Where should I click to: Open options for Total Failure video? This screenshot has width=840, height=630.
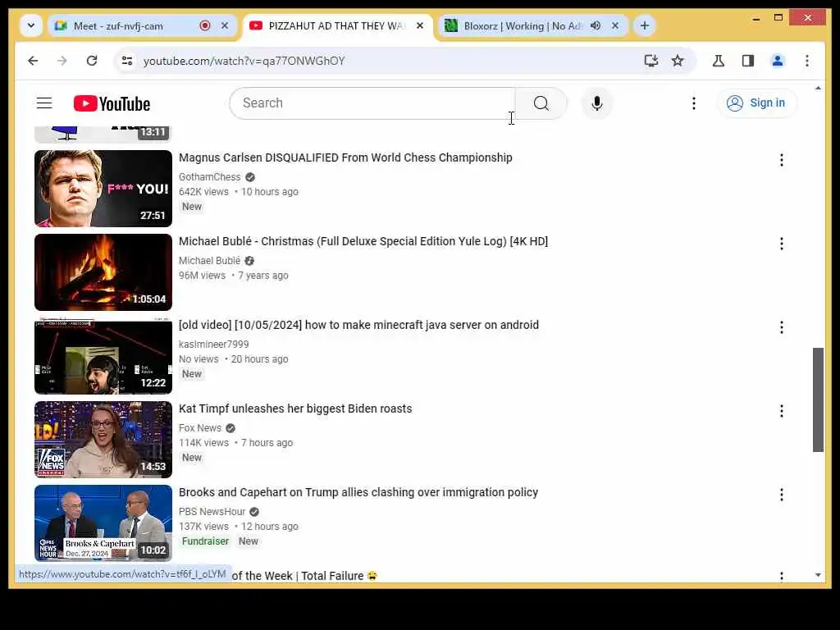(x=782, y=577)
